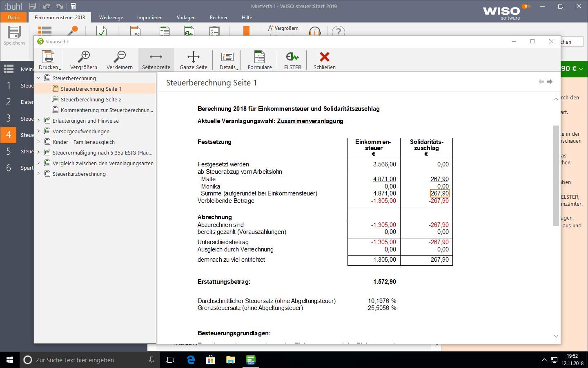Click the save icon in title bar
588x368 pixels.
coord(33,6)
